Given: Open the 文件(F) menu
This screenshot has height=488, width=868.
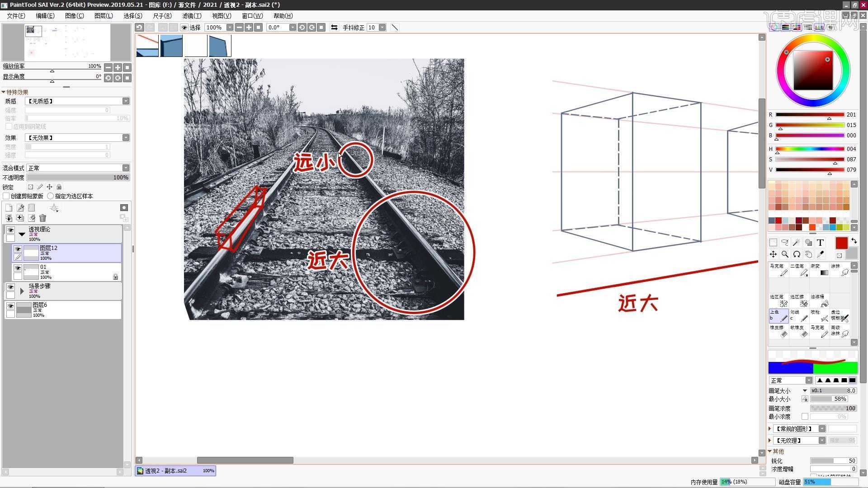Looking at the screenshot, I should click(x=16, y=16).
